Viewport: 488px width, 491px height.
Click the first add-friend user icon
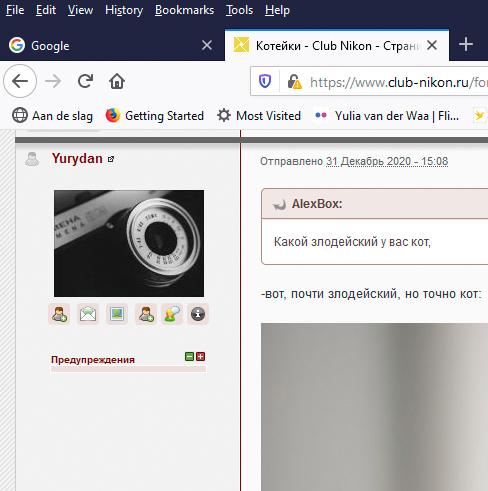coord(59,314)
